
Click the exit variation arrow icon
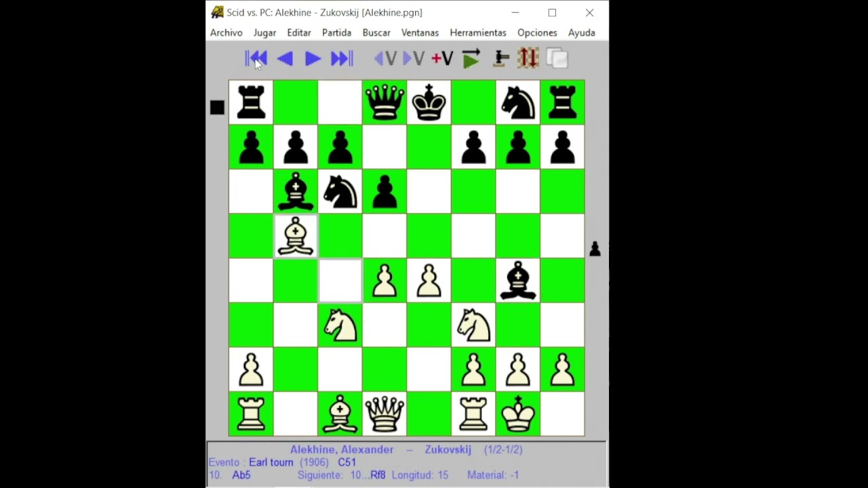pyautogui.click(x=385, y=59)
